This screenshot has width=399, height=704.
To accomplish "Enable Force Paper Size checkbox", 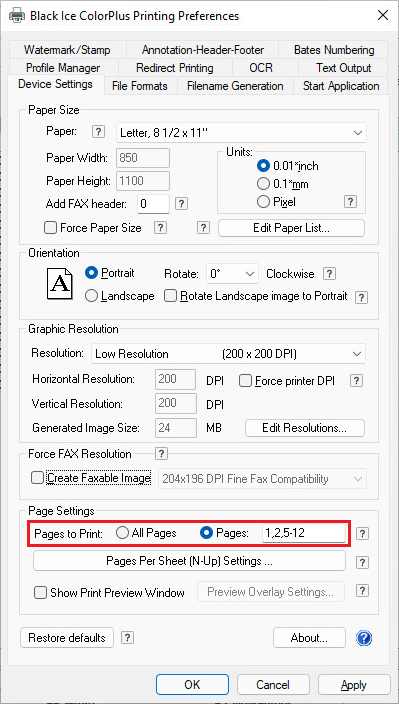I will click(50, 228).
